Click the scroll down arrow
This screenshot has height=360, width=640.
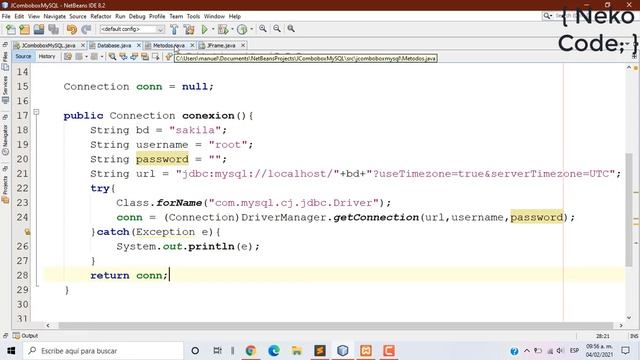(x=629, y=318)
